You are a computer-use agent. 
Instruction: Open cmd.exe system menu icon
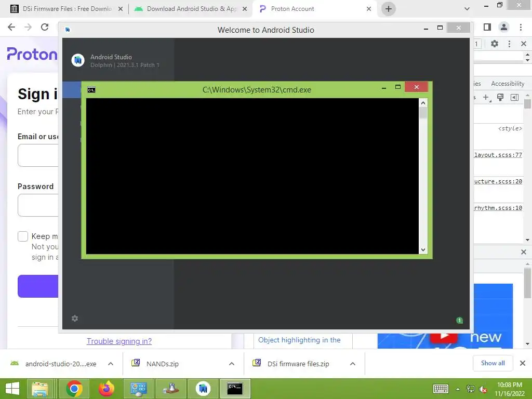tap(91, 90)
